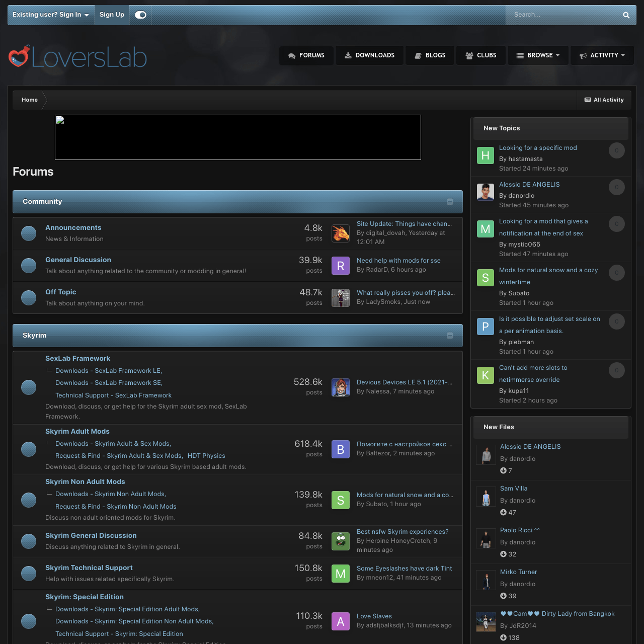Viewport: 644px width, 644px height.
Task: Open 'Technical Support - Skyrim: Special Edition' subforum
Action: tap(119, 634)
